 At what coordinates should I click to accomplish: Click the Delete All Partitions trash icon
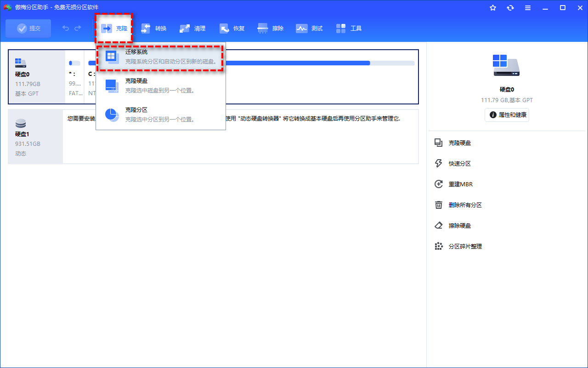tap(439, 205)
